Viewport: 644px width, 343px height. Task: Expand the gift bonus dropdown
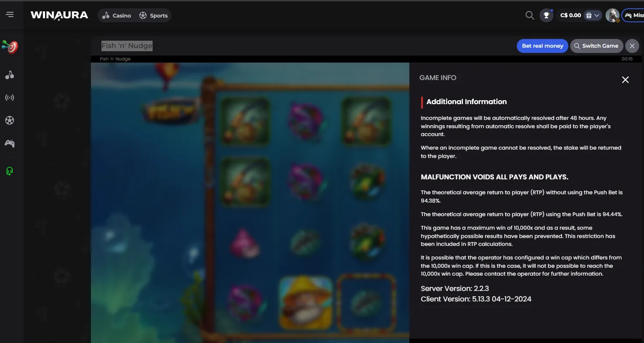pos(593,15)
